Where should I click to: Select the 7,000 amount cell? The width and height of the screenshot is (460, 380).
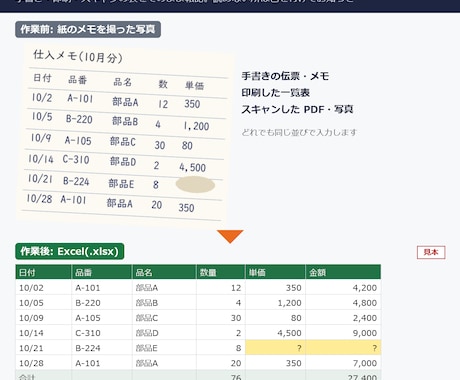[x=343, y=363]
